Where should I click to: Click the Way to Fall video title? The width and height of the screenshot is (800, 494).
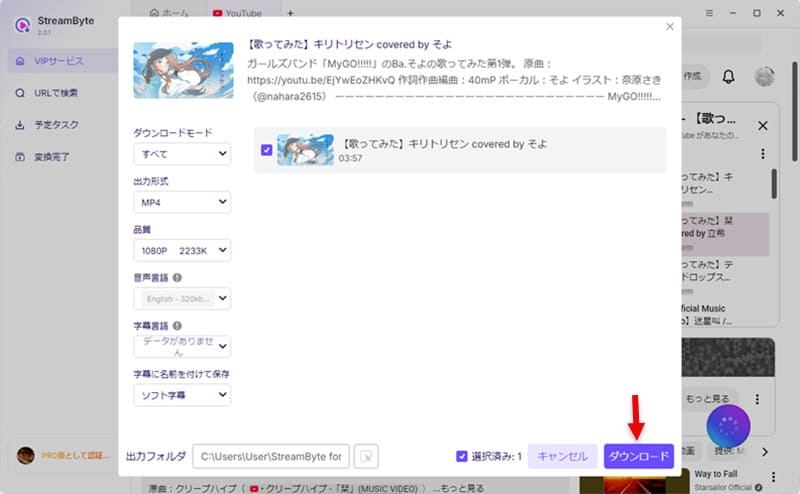tap(716, 474)
